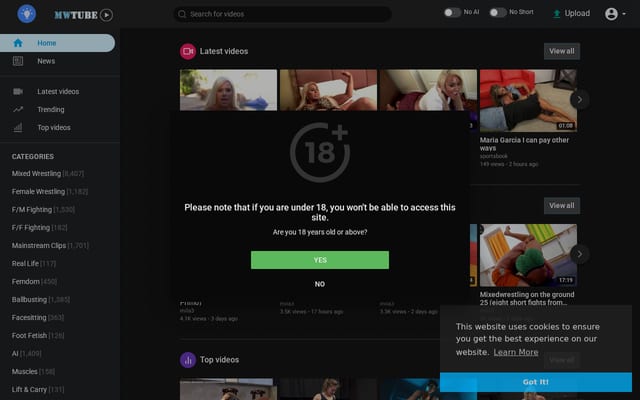
Task: Click the Trending line chart icon
Action: 18,109
